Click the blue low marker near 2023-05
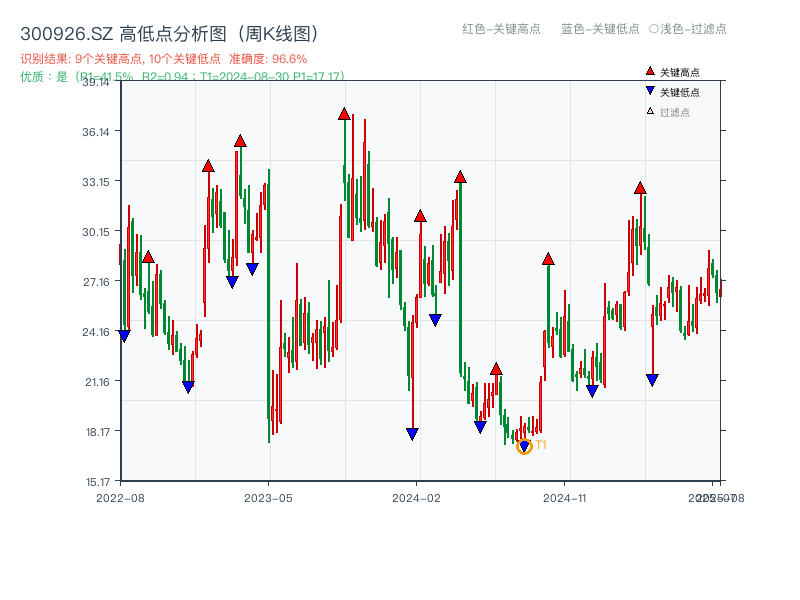Viewport: 800px width, 600px height. click(x=250, y=268)
